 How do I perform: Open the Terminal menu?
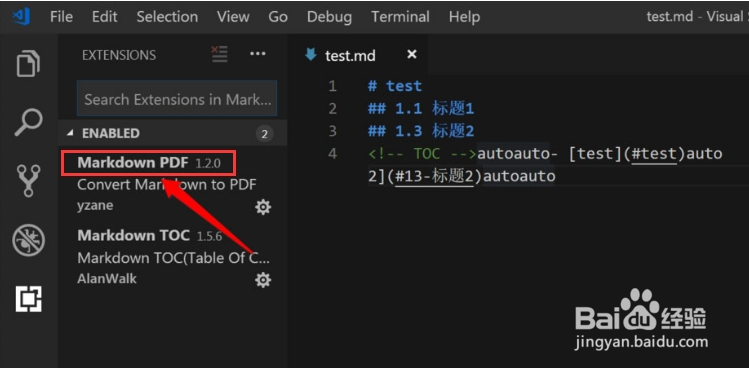click(400, 17)
